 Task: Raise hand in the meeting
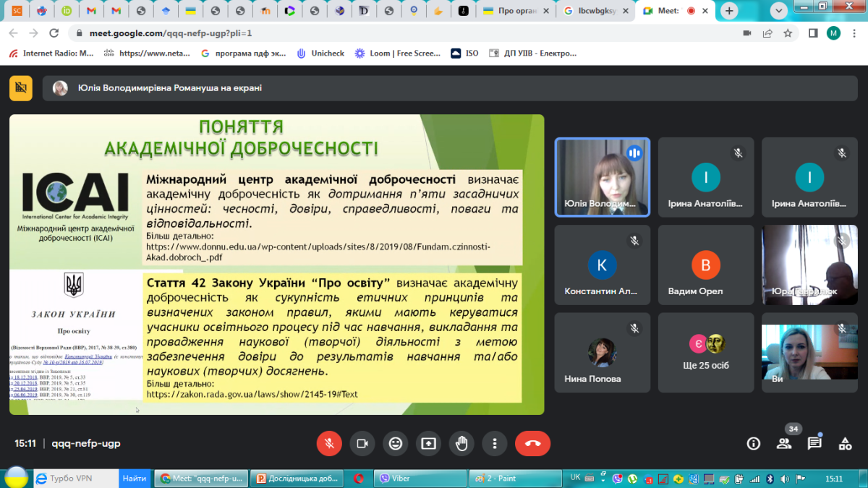tap(461, 443)
